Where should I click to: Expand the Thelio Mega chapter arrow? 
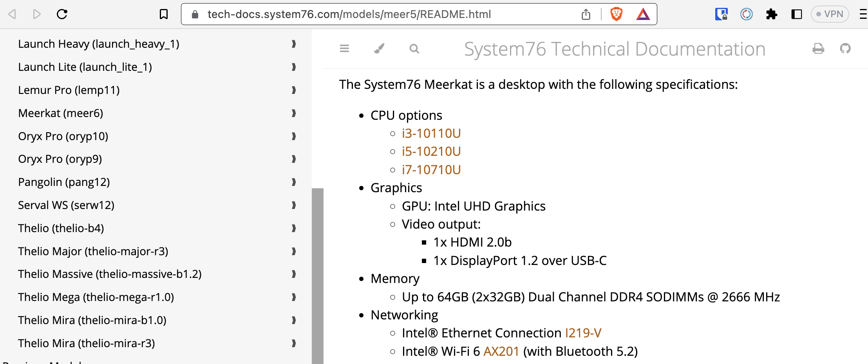click(294, 297)
